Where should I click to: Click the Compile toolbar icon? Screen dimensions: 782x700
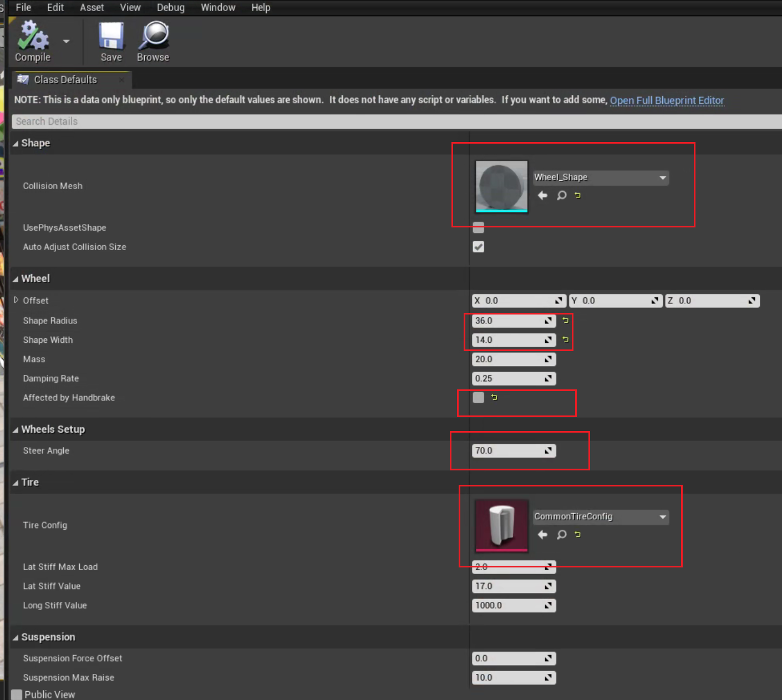pos(32,37)
